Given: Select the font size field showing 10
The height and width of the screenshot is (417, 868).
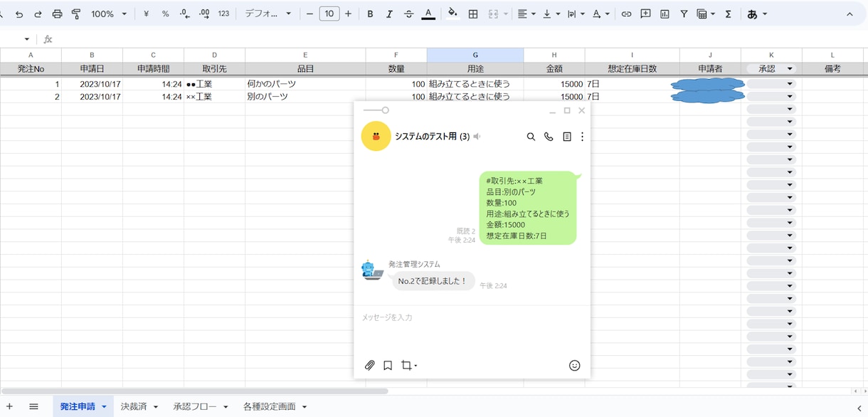Looking at the screenshot, I should coord(329,14).
